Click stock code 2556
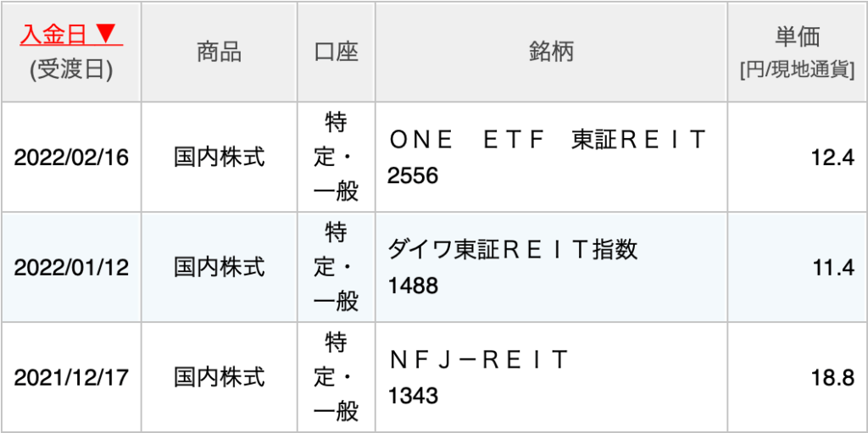This screenshot has width=868, height=433. click(x=413, y=176)
